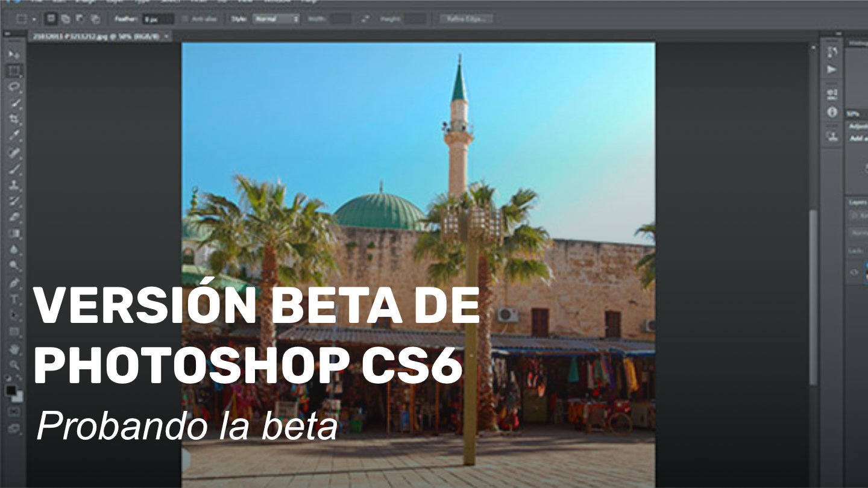Click the Feather value field

tap(158, 19)
